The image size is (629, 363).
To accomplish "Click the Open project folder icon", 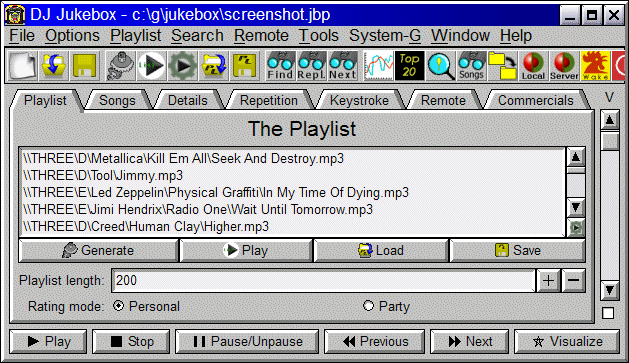I will (x=54, y=66).
